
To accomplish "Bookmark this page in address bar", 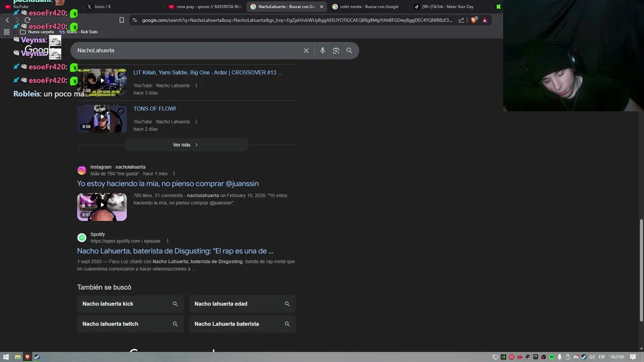I will pos(122,20).
